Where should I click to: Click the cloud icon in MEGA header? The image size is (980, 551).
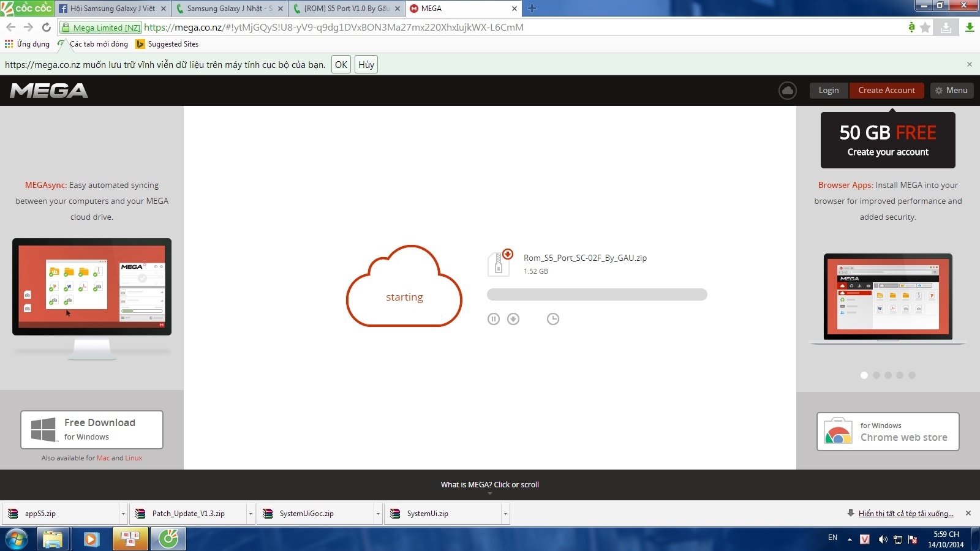[787, 91]
